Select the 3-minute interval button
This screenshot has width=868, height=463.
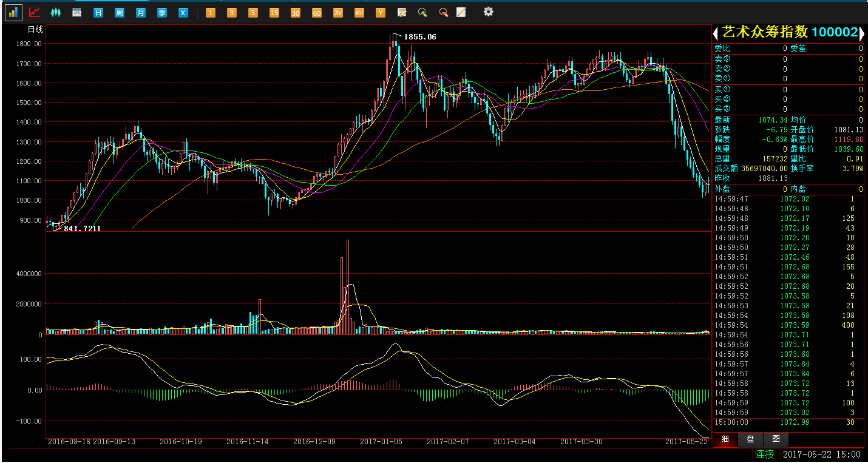coord(232,13)
